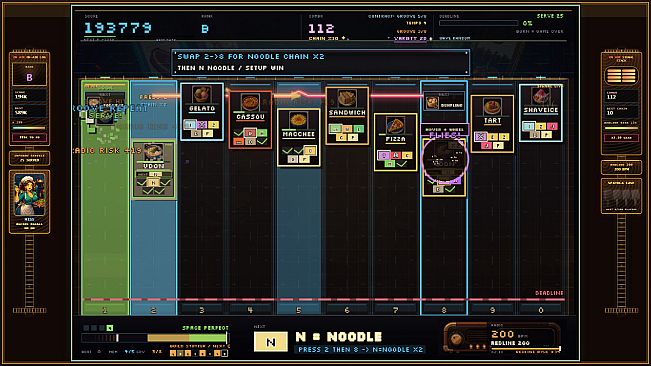Viewport: 651px width, 366px height.
Task: Click the Sandwich card's first green tile
Action: coord(335,129)
